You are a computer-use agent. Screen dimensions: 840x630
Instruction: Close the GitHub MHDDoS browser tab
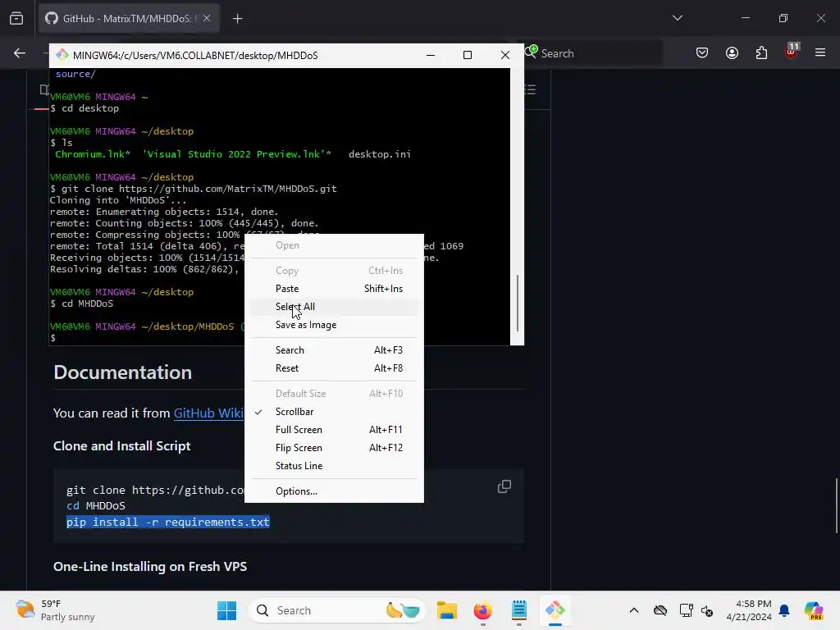pos(207,18)
